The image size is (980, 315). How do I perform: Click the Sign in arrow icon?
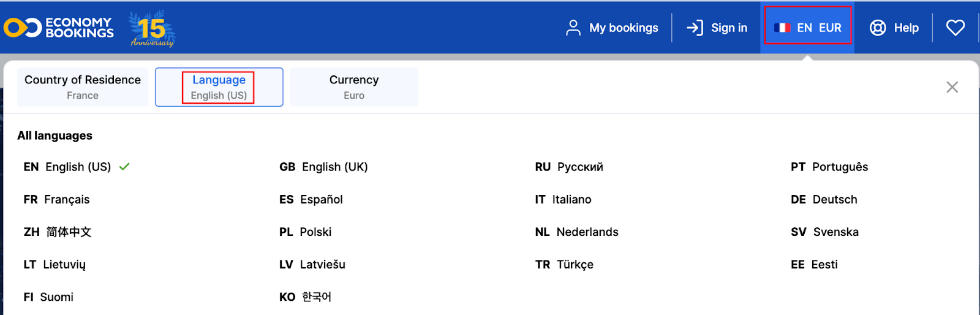(695, 28)
